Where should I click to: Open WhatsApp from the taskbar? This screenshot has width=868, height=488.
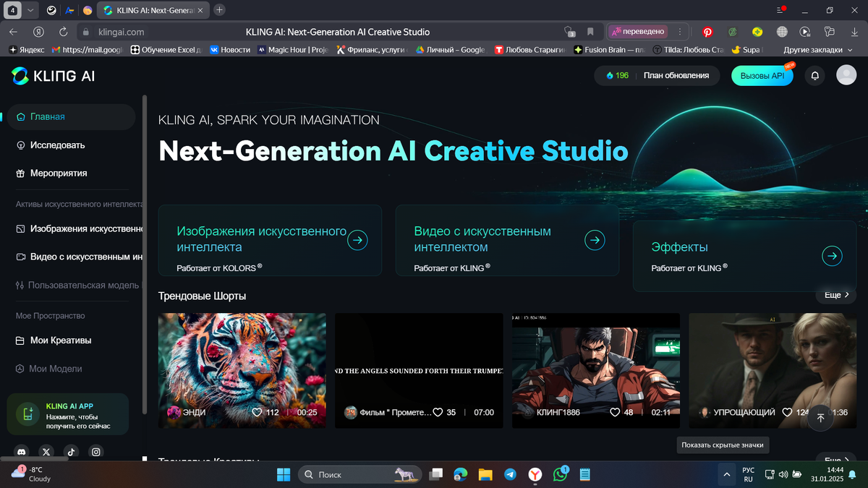click(561, 474)
